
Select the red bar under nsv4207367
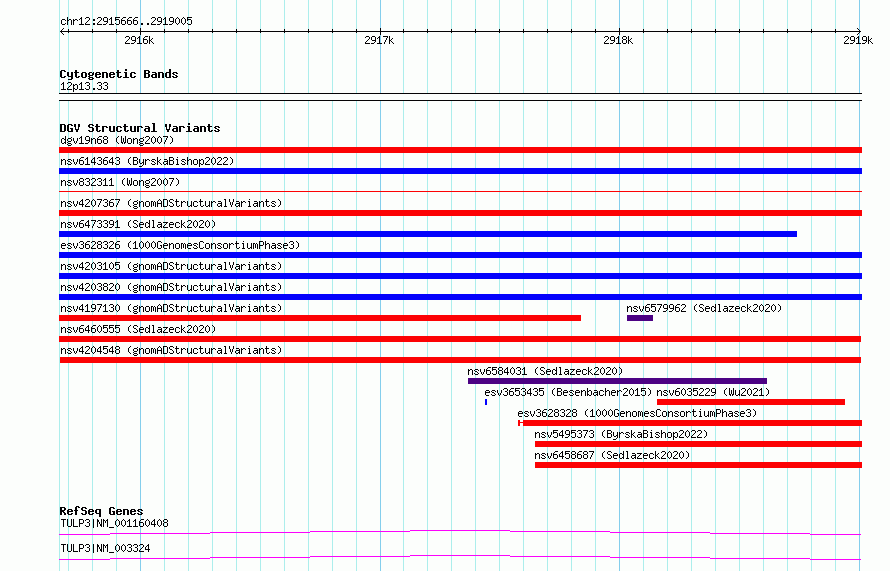460,213
